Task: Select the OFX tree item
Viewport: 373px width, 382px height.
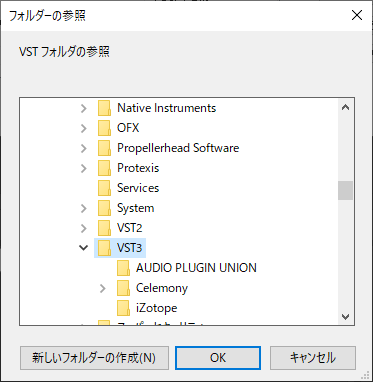Action: (128, 128)
